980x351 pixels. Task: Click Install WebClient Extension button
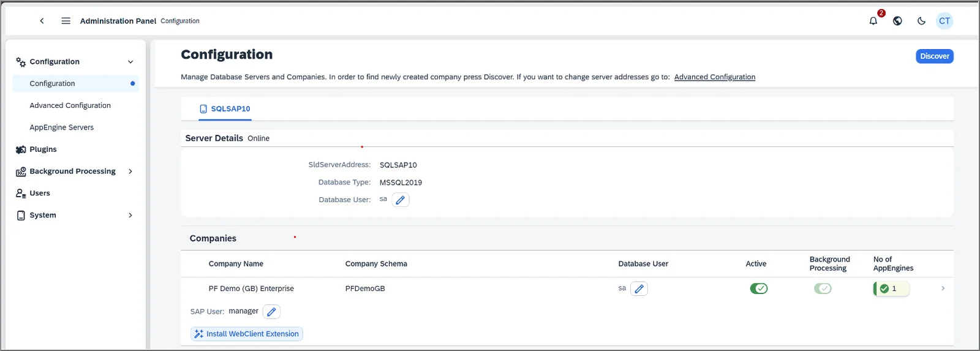pyautogui.click(x=247, y=334)
